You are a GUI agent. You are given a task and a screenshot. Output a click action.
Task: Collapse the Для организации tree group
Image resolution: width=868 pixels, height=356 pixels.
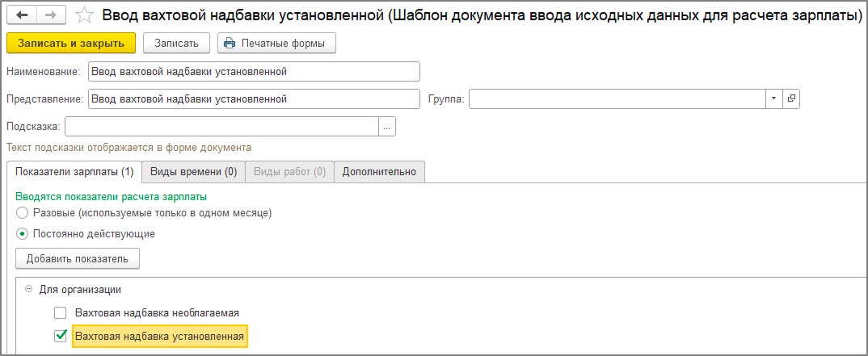coord(29,289)
